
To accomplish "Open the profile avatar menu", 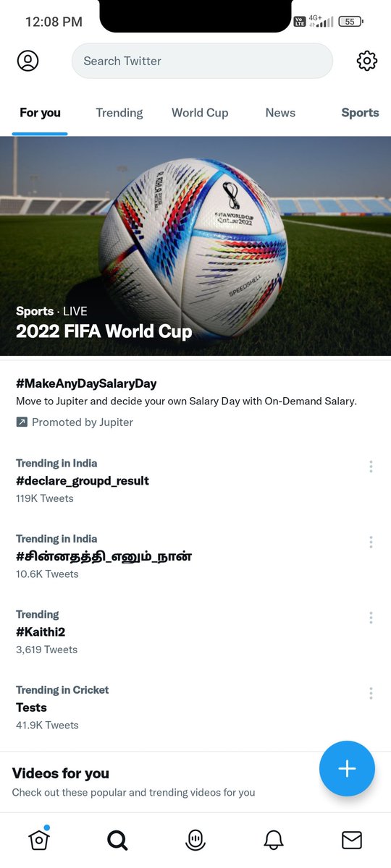I will [x=28, y=61].
